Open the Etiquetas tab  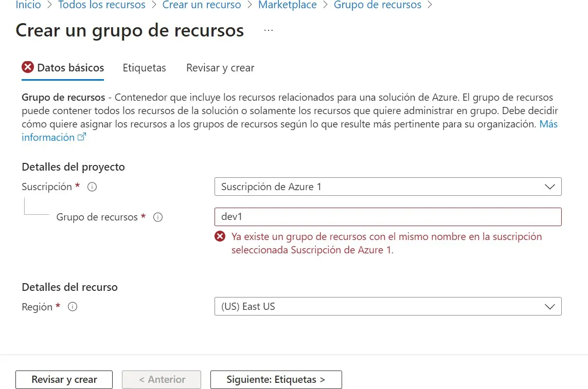144,68
